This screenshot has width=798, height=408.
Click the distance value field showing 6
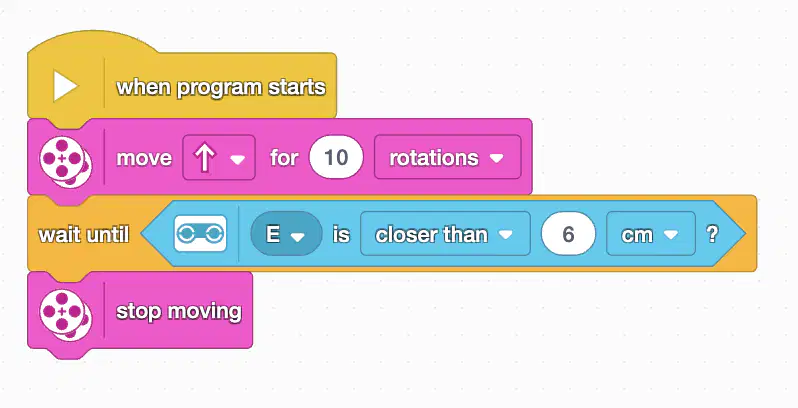568,234
